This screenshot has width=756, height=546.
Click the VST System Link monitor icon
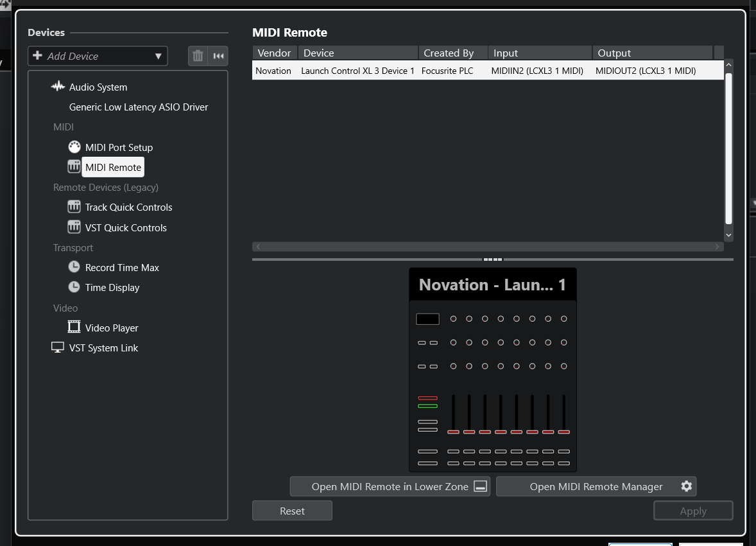[x=57, y=348]
